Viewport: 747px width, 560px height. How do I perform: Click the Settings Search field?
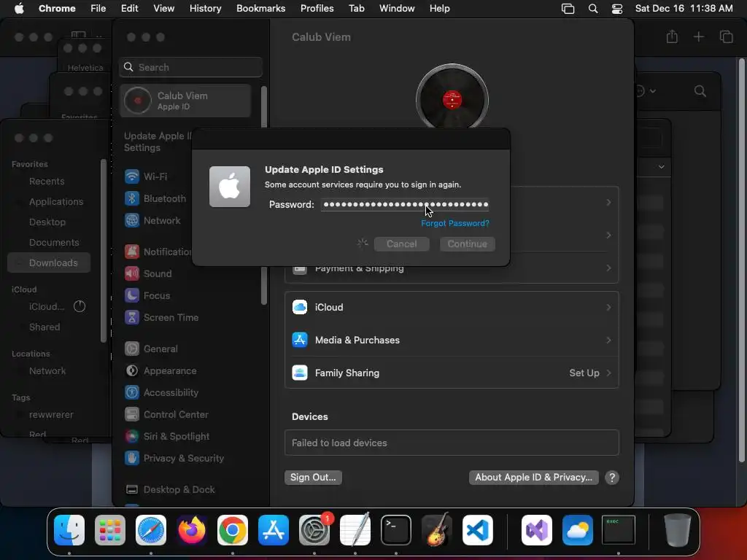[190, 67]
